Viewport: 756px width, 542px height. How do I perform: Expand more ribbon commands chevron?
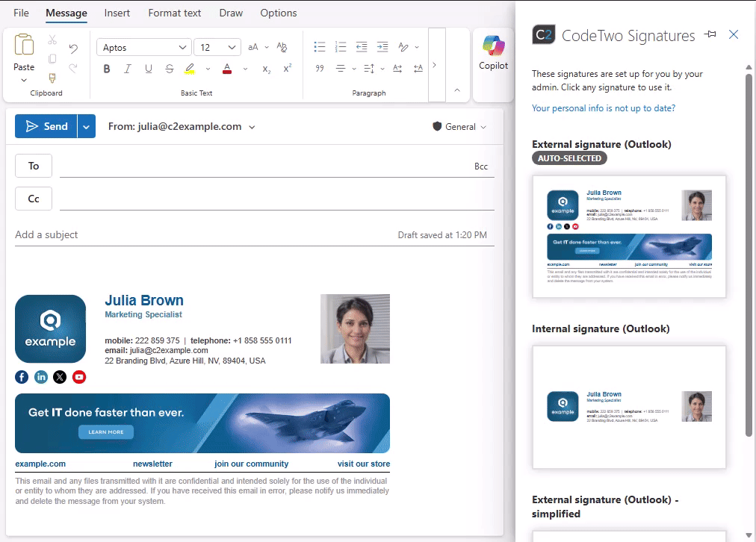click(434, 65)
